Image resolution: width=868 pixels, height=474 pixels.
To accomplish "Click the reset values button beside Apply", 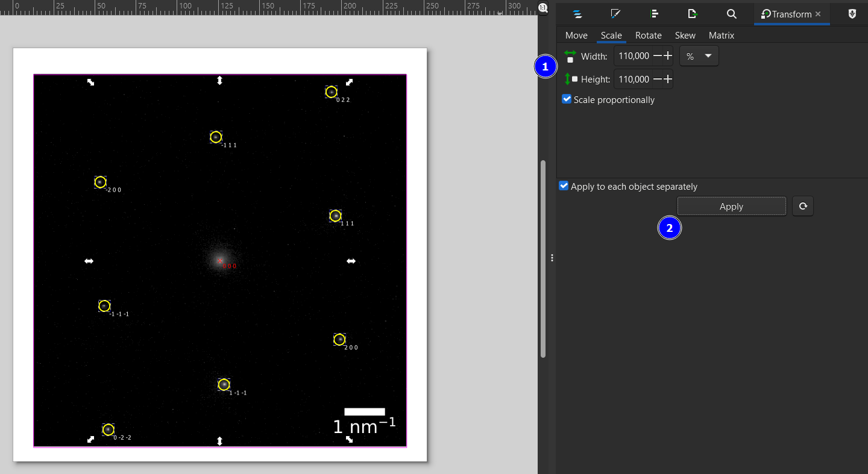I will [x=803, y=207].
